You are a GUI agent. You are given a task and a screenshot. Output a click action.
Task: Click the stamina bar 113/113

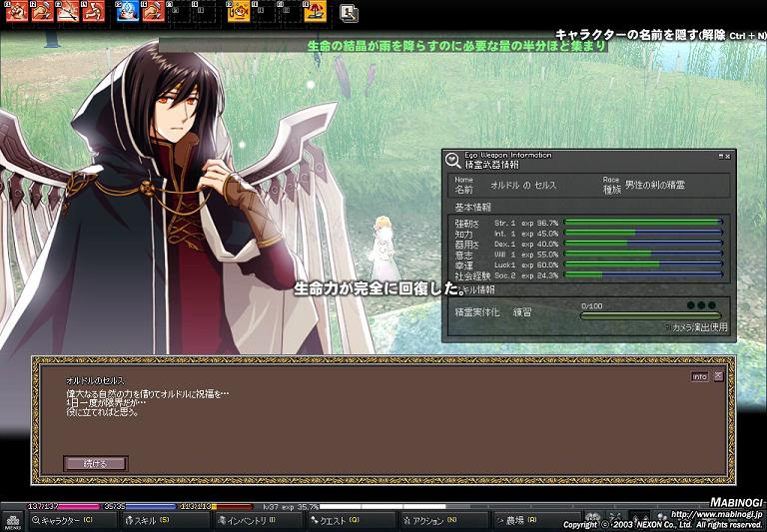[217, 507]
